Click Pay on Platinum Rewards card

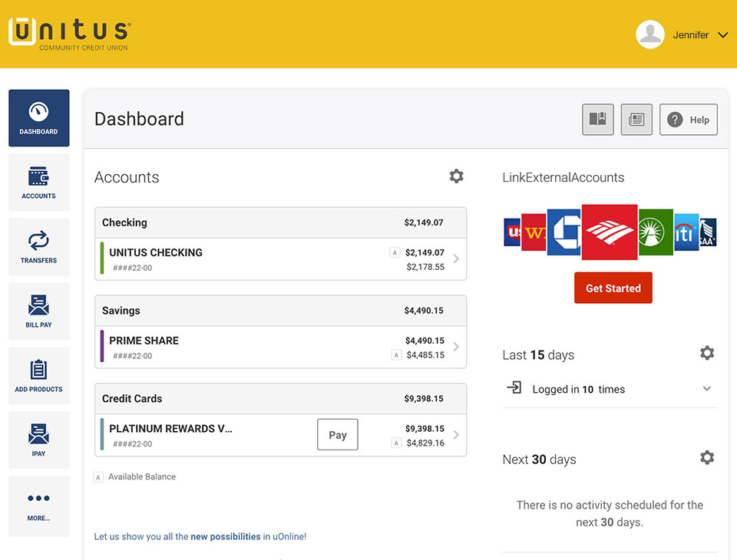(x=338, y=434)
